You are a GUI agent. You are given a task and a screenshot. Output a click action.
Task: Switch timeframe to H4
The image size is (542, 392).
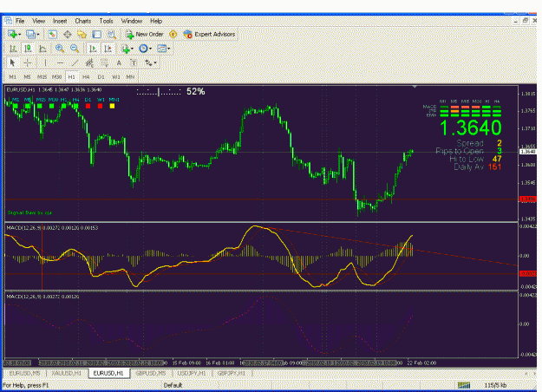tap(86, 76)
